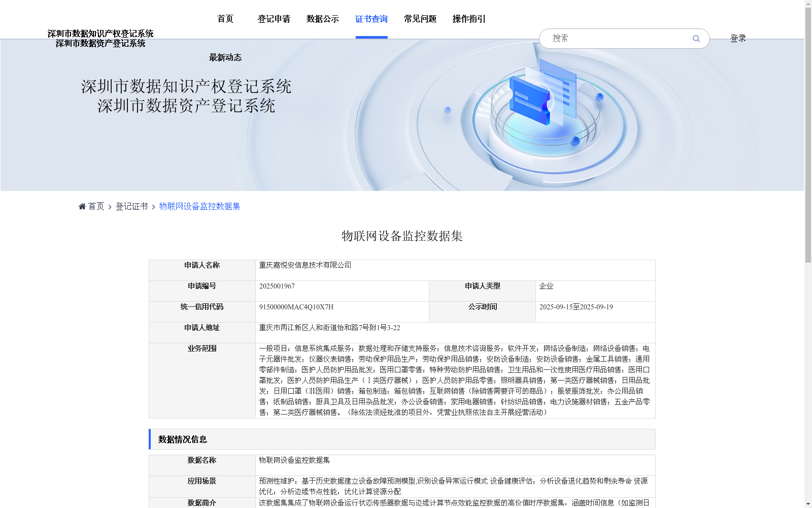This screenshot has width=812, height=508.
Task: Click the 数据简介 label cell
Action: pyautogui.click(x=202, y=502)
